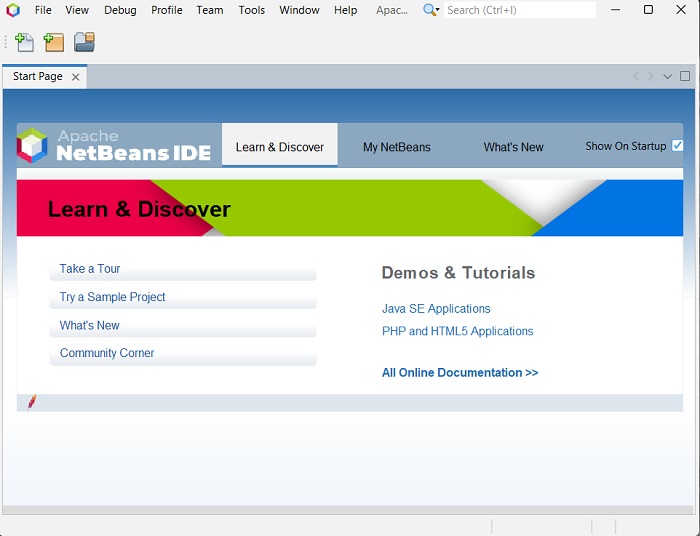Maximize the NetBeans application window

click(x=648, y=10)
